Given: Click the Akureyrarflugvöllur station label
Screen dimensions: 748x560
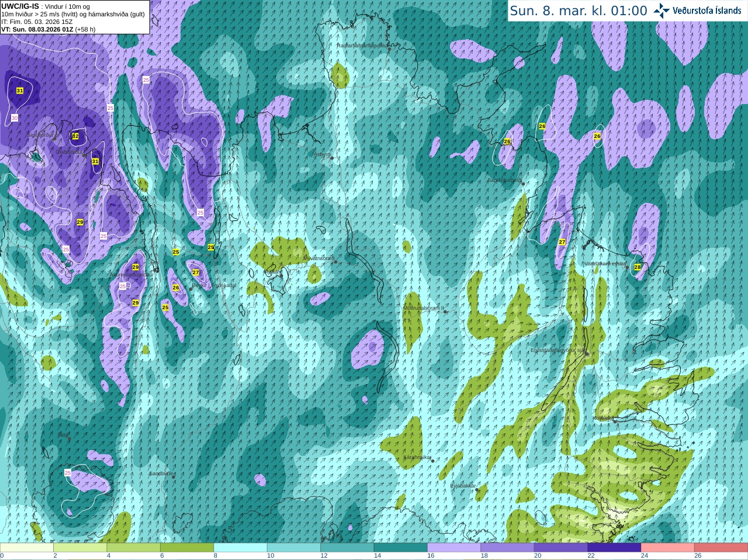Looking at the screenshot, I should pos(131,274).
